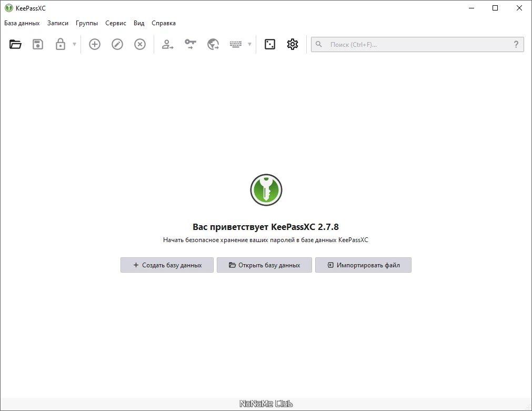Click the KeePassXC title bar app icon
The height and width of the screenshot is (411, 532).
point(9,8)
